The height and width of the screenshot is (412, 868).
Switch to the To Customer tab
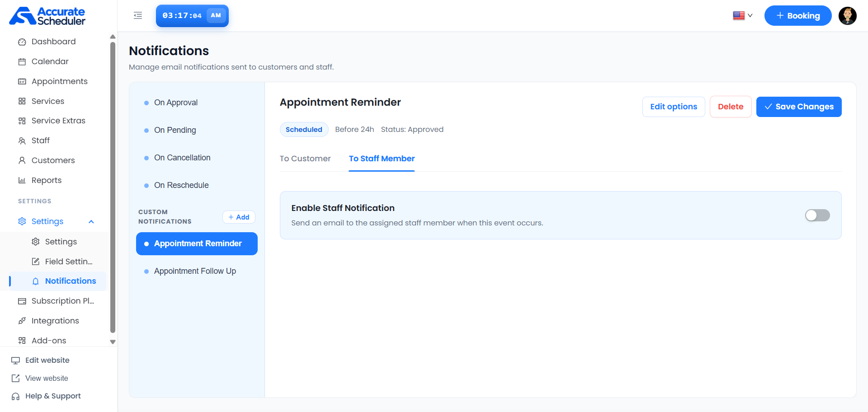pos(305,159)
